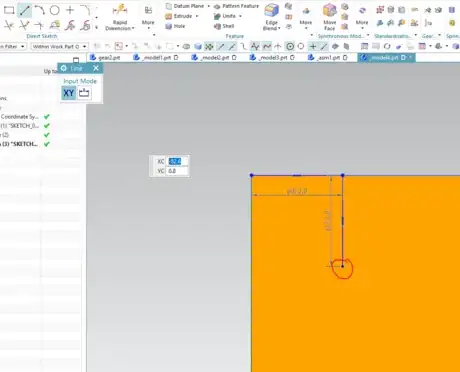Select the bold (3) "SKETCH..." tree item

19,144
